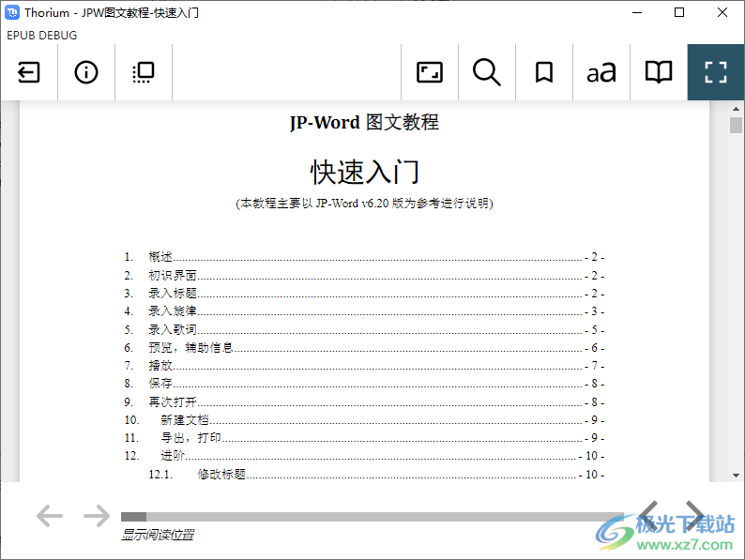The height and width of the screenshot is (560, 745).
Task: Open the 概述 contents entry
Action: coord(364,257)
